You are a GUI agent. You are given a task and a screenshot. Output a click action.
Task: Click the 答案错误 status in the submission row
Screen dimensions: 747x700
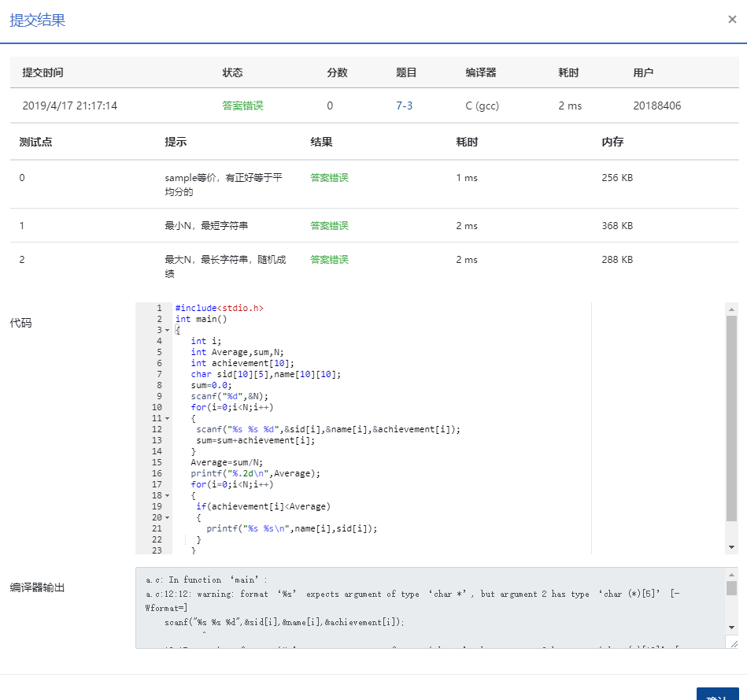click(x=242, y=106)
